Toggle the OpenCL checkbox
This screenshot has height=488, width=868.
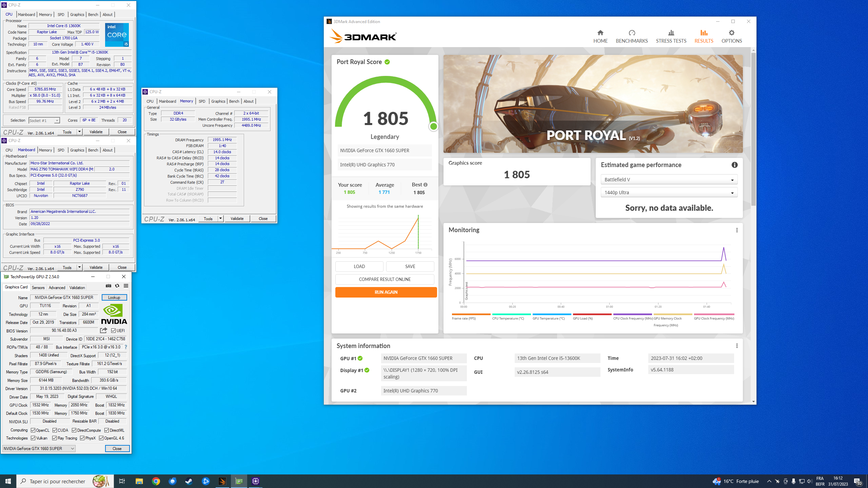coord(33,430)
